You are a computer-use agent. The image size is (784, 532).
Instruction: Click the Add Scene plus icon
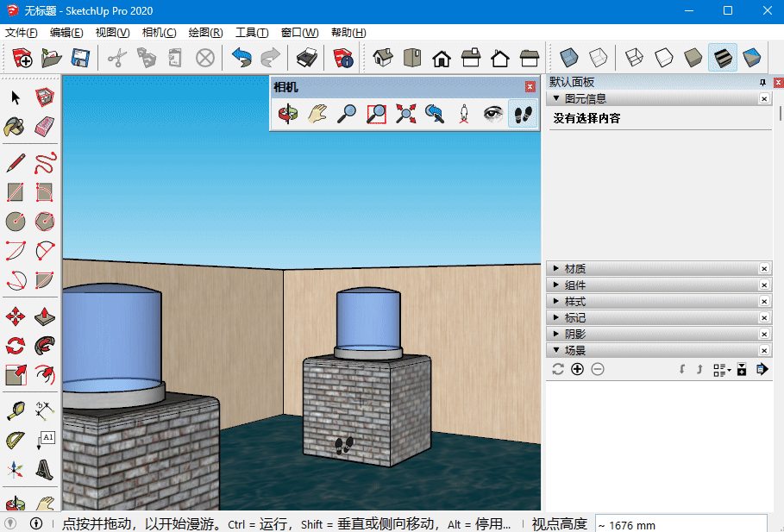(x=577, y=369)
